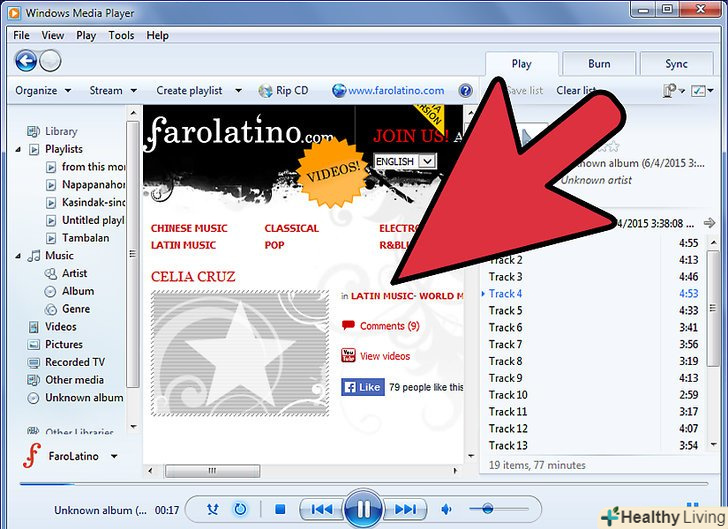Adjust the volume slider knob
The image size is (728, 529).
[487, 509]
